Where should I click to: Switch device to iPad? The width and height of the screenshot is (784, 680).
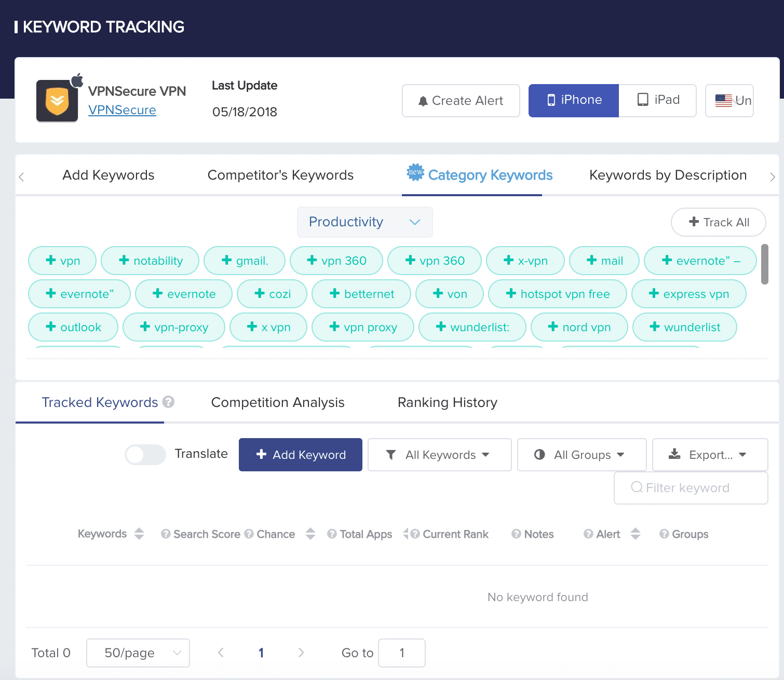658,100
